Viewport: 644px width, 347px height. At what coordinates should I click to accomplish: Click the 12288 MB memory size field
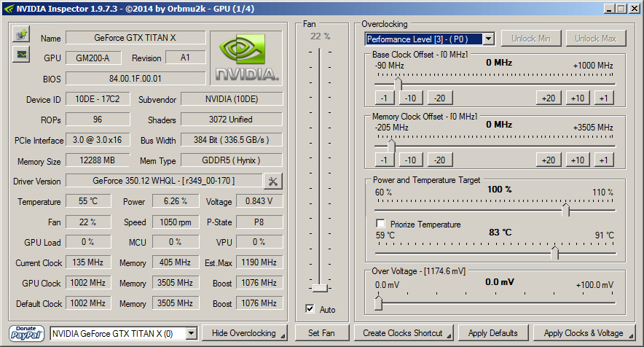98,160
